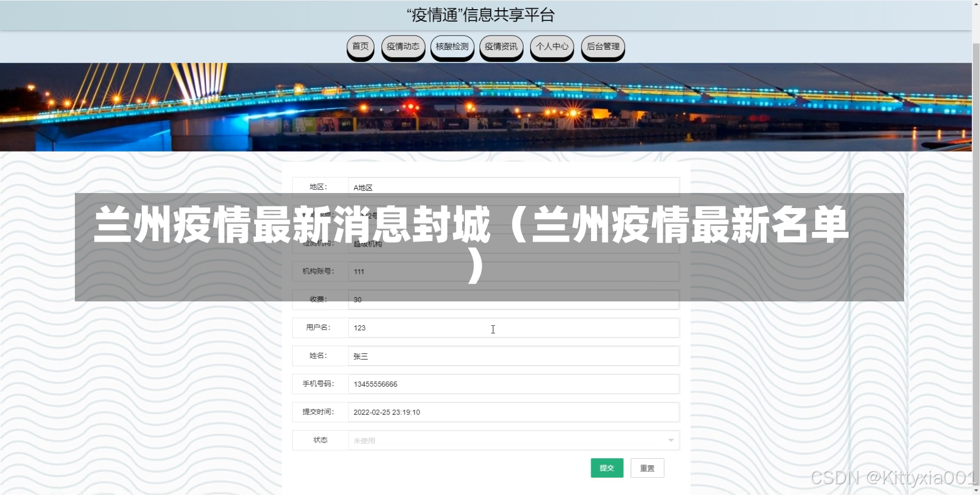Open the 首页 home nav item
This screenshot has width=980, height=495.
click(x=360, y=47)
